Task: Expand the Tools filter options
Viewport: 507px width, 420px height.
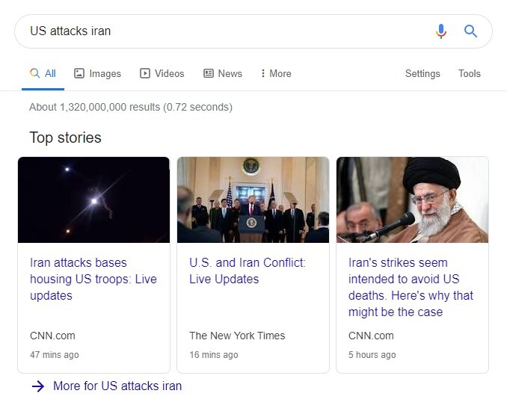Action: coord(470,73)
